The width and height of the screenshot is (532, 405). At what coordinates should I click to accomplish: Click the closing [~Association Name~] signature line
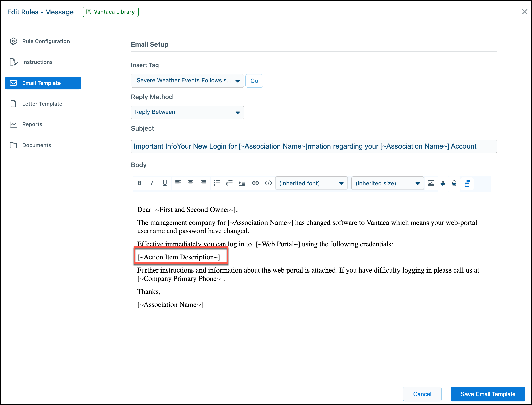coord(170,305)
